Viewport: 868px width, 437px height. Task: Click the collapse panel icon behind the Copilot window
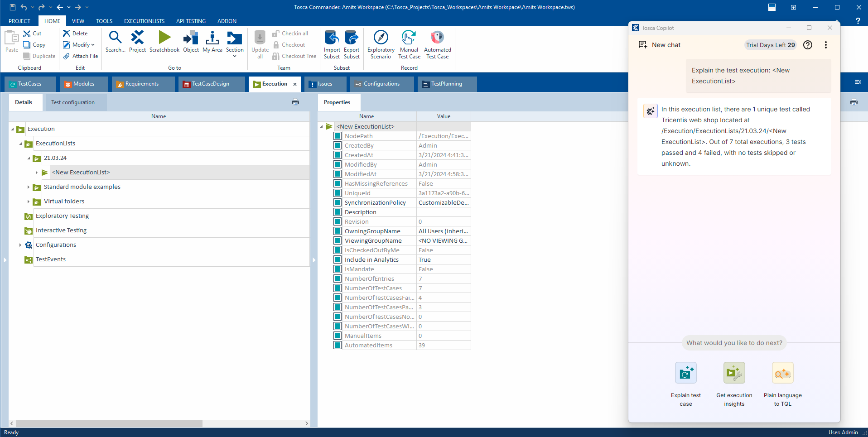(858, 82)
